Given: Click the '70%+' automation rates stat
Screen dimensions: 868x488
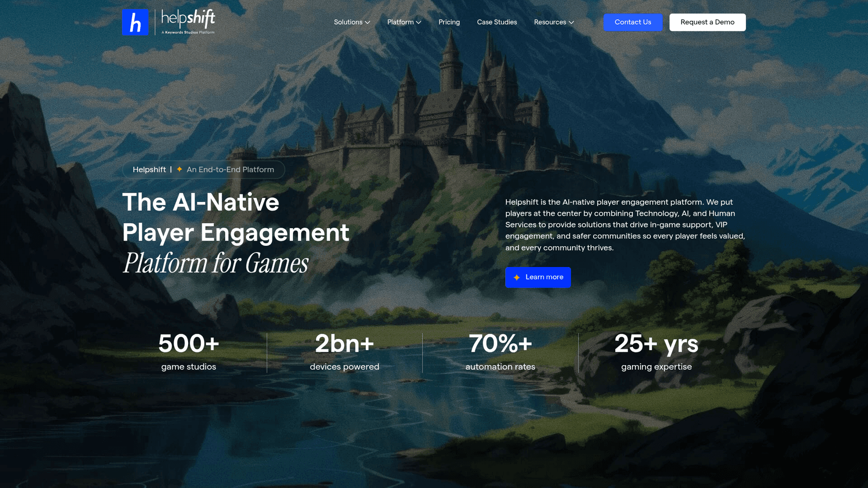Looking at the screenshot, I should coord(500,343).
